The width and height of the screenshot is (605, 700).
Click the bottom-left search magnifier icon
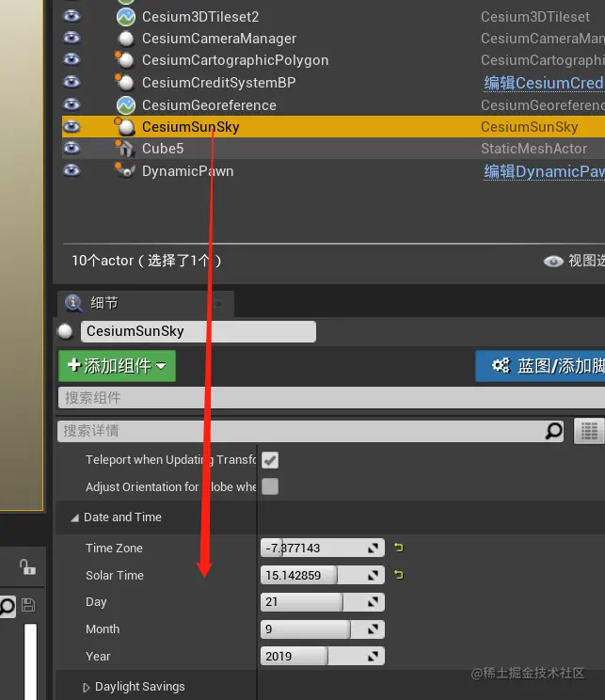[x=7, y=606]
